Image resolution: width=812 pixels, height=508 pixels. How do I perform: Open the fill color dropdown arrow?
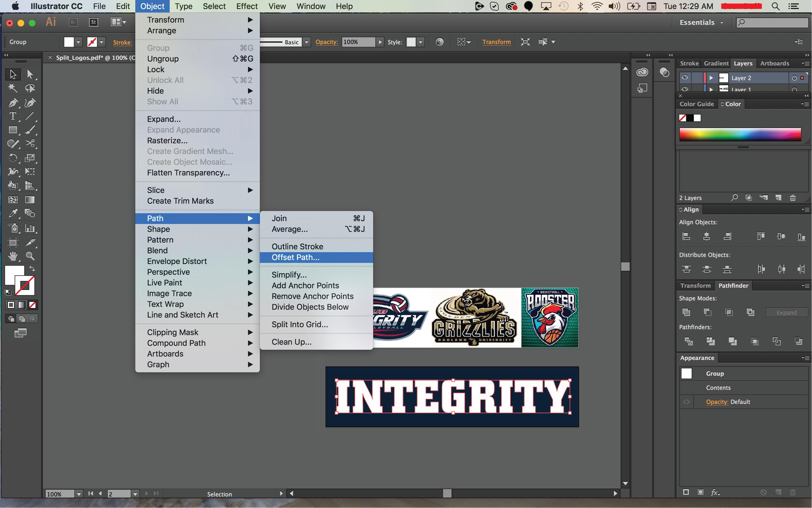pyautogui.click(x=78, y=42)
